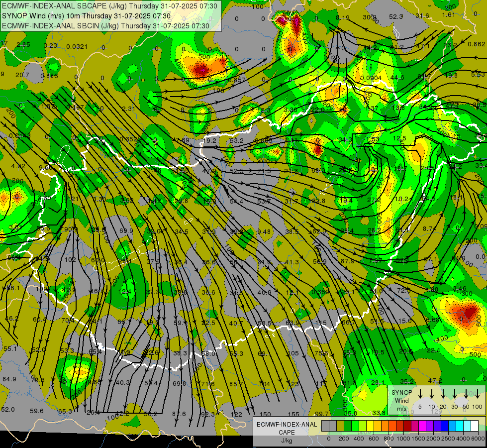Click the 9.48 value on the map
This screenshot has height=448, width=487.
click(x=264, y=231)
